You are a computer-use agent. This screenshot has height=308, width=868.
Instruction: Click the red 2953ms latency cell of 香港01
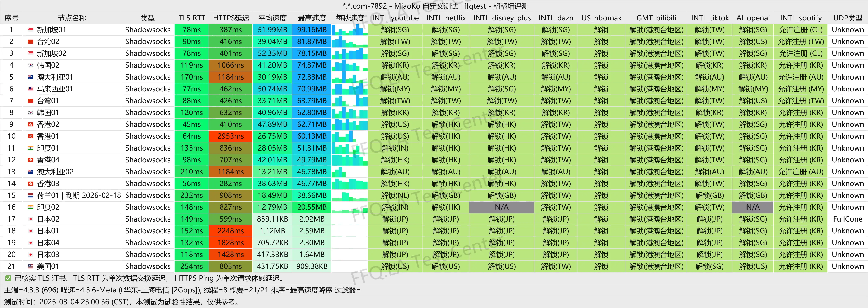coord(230,136)
